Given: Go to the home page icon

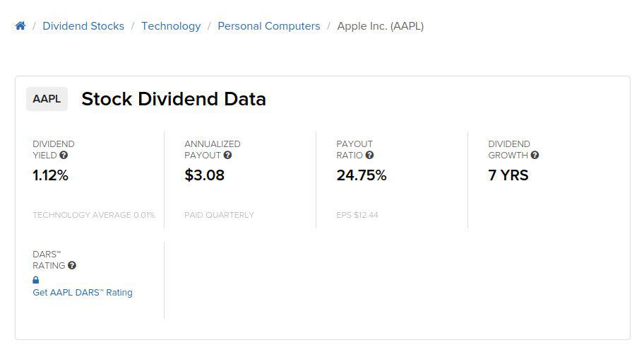Looking at the screenshot, I should point(20,26).
